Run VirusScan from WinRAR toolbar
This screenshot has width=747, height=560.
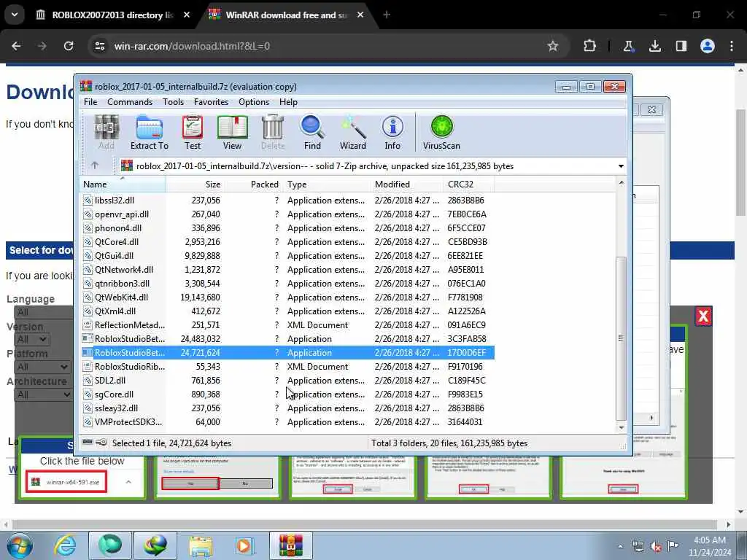[x=441, y=133]
